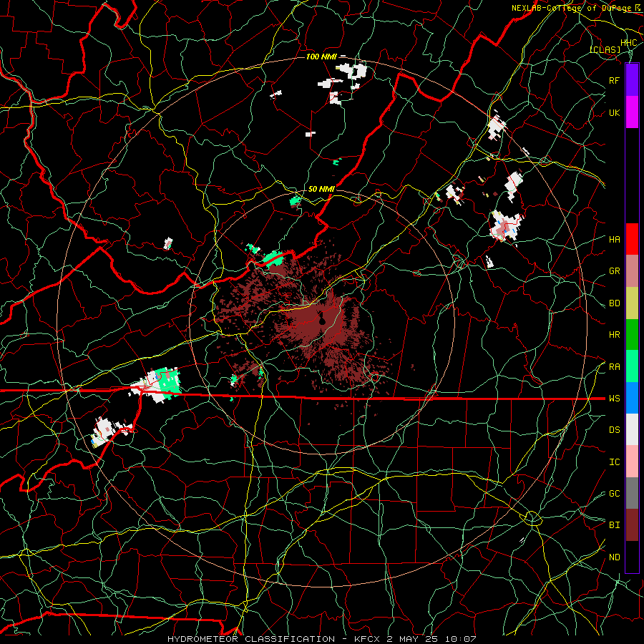Select the WS legend label
This screenshot has height=644, width=644.
click(615, 399)
